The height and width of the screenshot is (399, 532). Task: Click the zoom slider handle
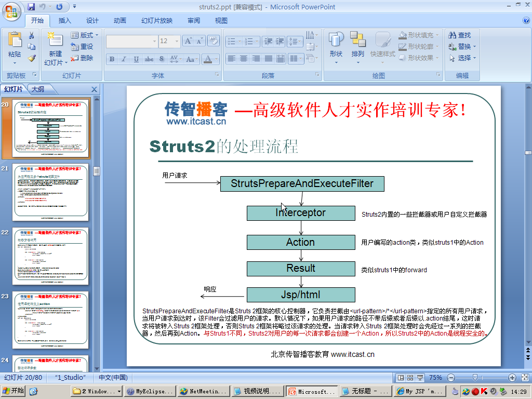coord(475,378)
